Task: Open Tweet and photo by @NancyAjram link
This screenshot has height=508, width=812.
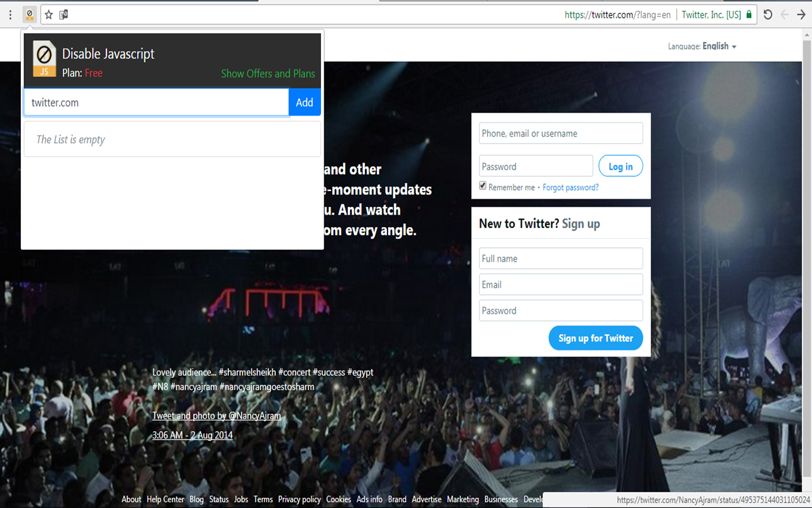Action: (x=216, y=416)
